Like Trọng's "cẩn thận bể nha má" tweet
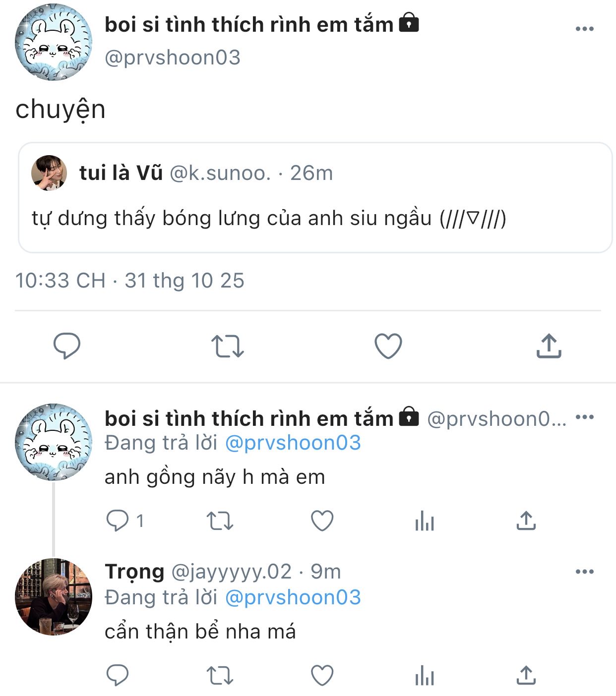Screen dimensions: 616x696 click(322, 675)
